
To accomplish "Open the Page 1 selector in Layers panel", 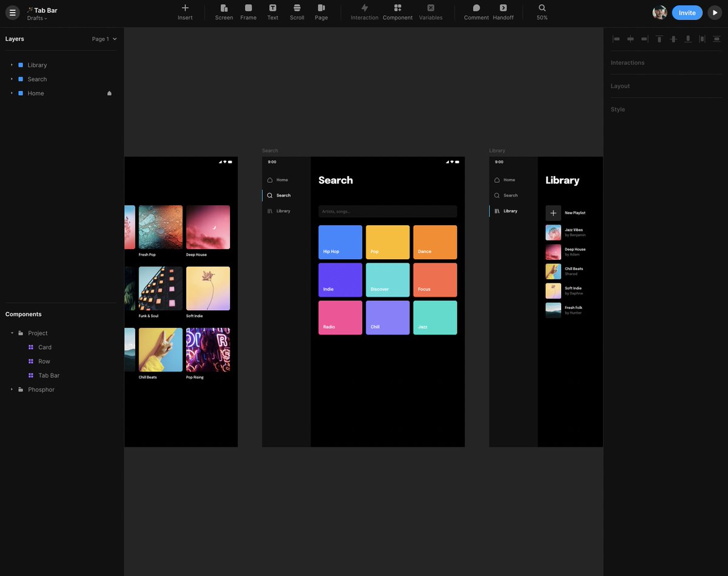I will [103, 38].
